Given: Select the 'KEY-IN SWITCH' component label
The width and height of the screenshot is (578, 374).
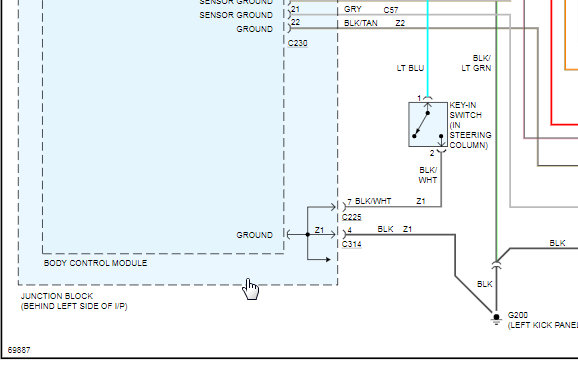Looking at the screenshot, I should point(465,110).
